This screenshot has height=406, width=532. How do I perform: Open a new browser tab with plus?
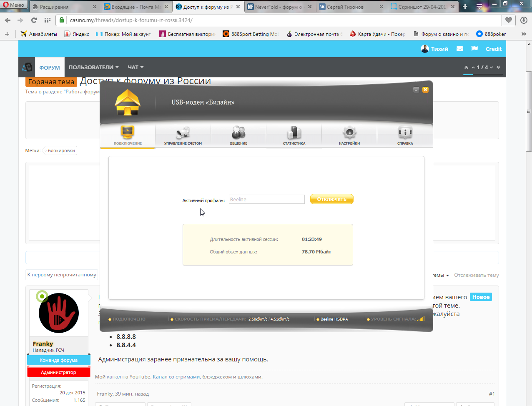point(465,7)
